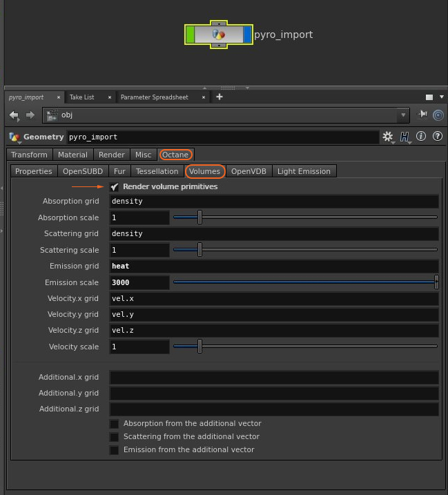The height and width of the screenshot is (495, 448).
Task: Enable Absorption from the additional vector
Action: [x=115, y=424]
